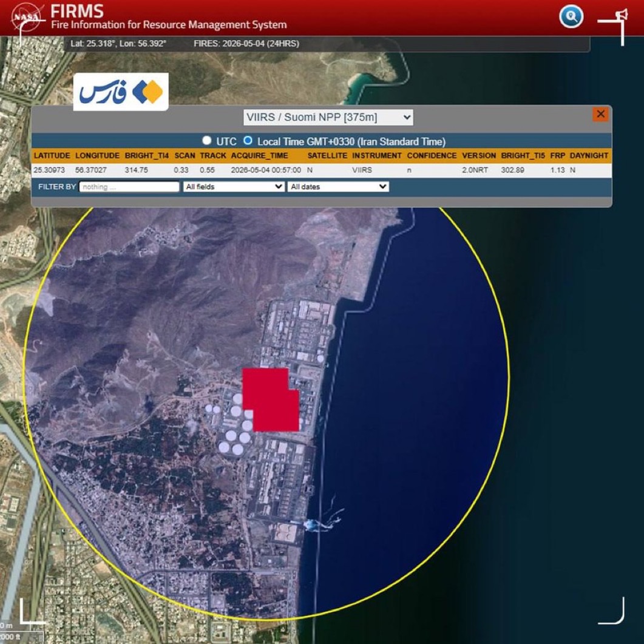Image resolution: width=644 pixels, height=644 pixels.
Task: Select Local Time GMT+0330 radio button
Action: (248, 140)
